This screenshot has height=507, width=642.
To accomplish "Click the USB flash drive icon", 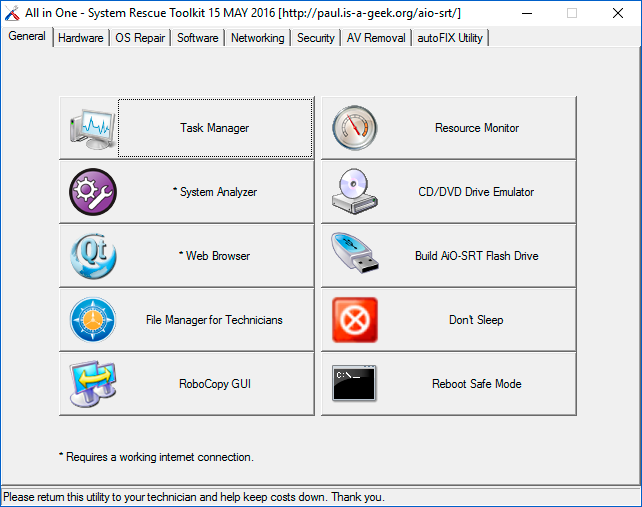I will click(355, 256).
